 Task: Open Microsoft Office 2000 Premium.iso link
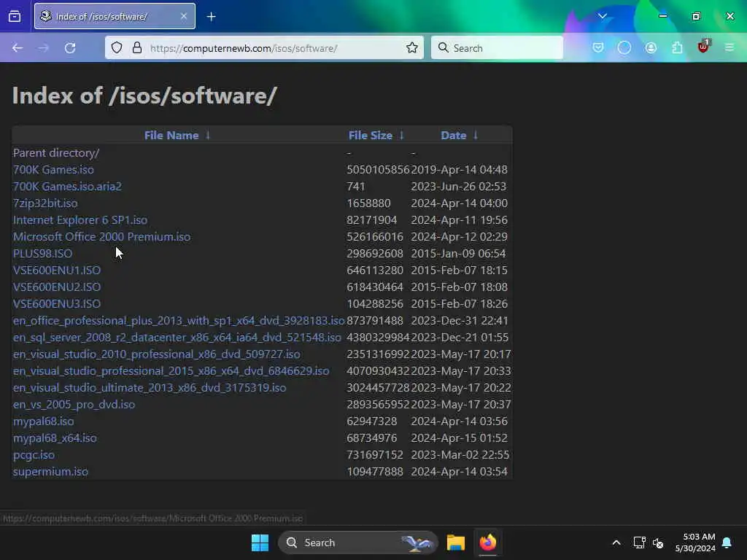[x=101, y=237]
